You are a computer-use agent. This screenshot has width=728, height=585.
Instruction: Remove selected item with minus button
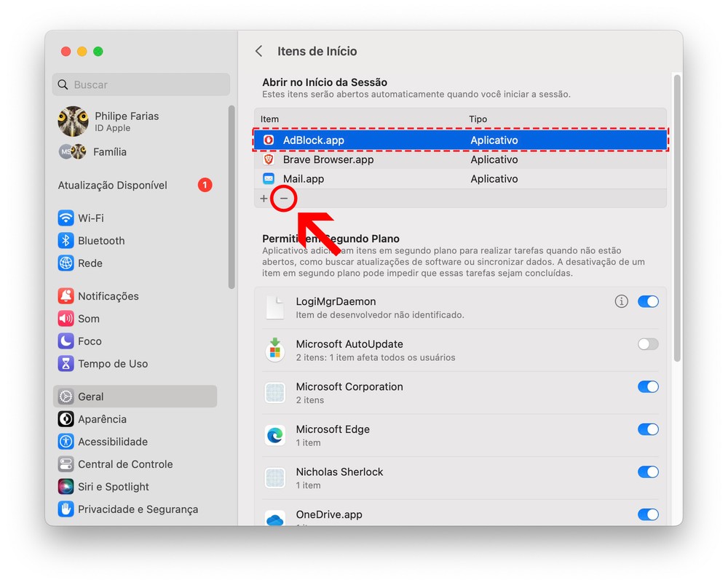tap(284, 199)
